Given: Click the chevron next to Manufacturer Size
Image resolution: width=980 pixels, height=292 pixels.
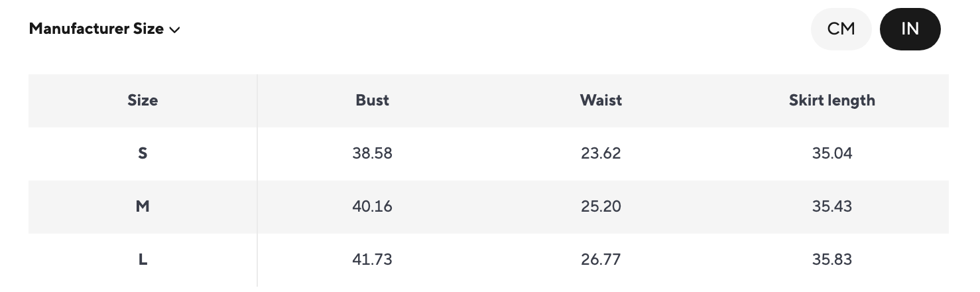Looking at the screenshot, I should click(175, 30).
